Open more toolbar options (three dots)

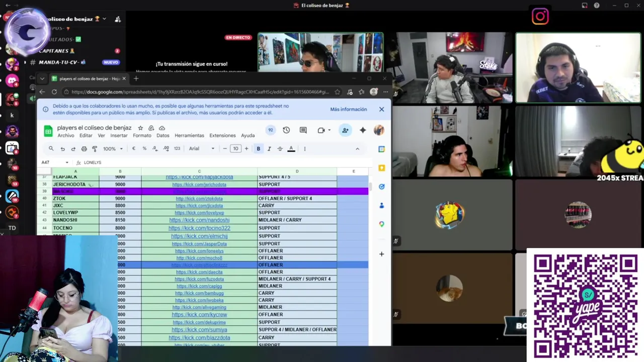[304, 149]
